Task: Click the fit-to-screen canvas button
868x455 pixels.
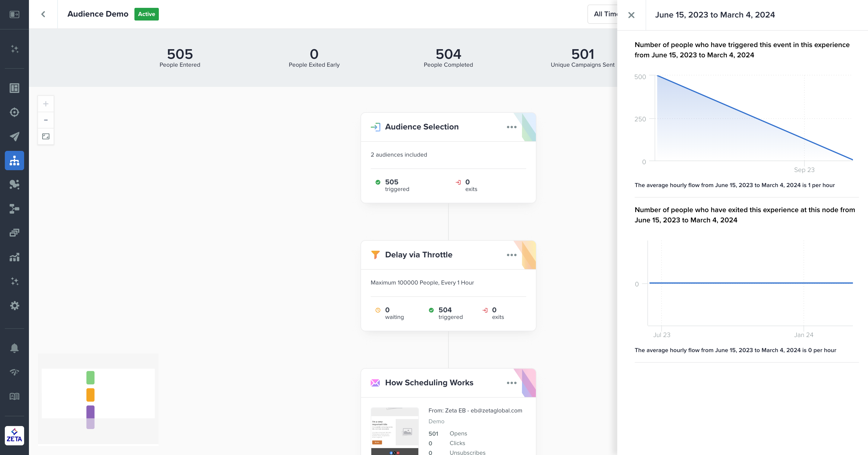Action: click(46, 136)
